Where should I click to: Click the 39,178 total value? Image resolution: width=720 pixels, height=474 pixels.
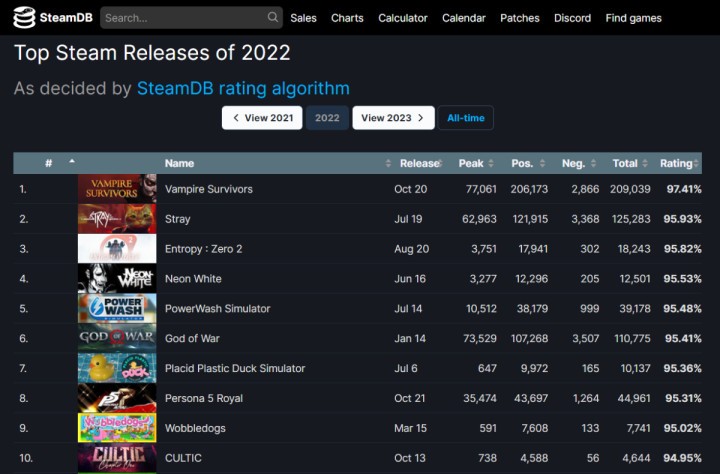[635, 309]
